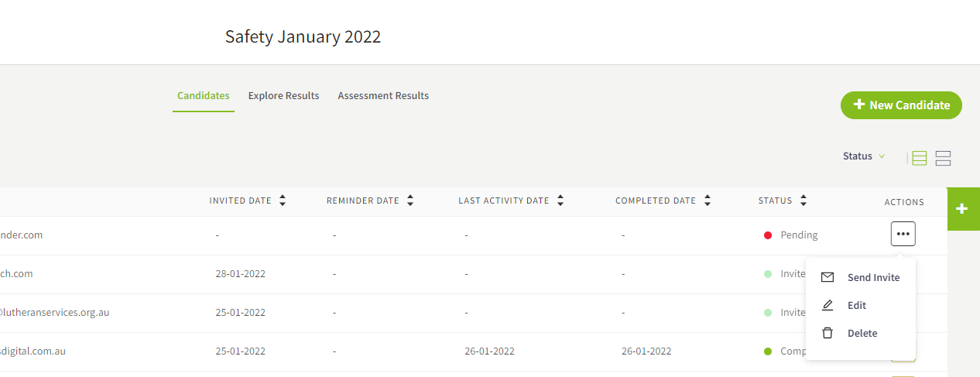Click the green plus side tab
The width and height of the screenshot is (980, 377).
[x=962, y=209]
